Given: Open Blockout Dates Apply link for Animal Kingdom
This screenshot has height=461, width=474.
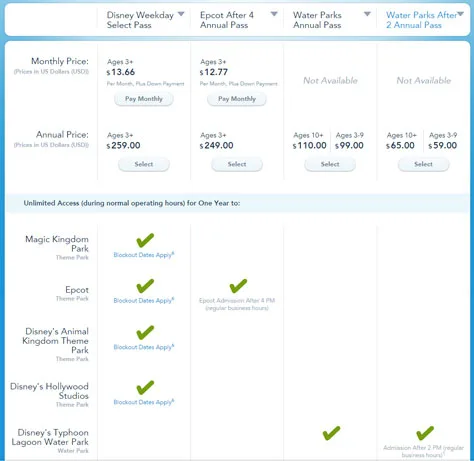Looking at the screenshot, I should 144,347.
